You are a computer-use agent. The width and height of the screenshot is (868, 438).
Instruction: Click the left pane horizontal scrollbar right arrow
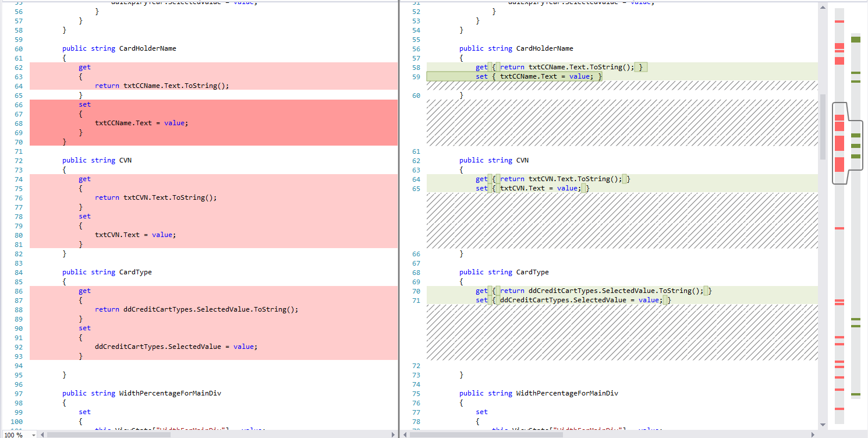tap(394, 435)
